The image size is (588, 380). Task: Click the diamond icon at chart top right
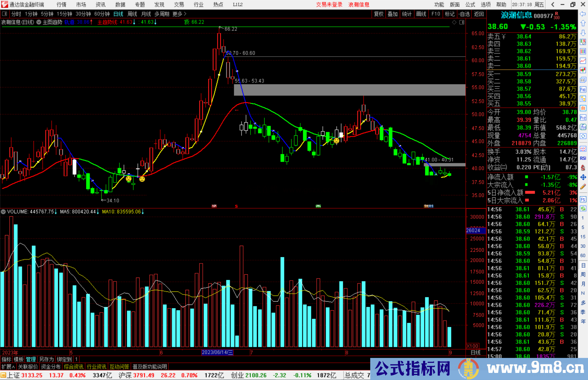tap(454, 22)
